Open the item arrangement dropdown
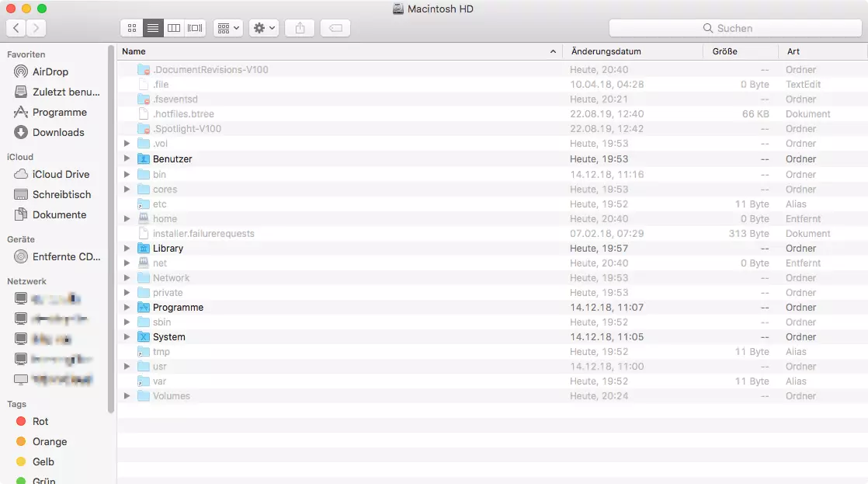 (228, 28)
